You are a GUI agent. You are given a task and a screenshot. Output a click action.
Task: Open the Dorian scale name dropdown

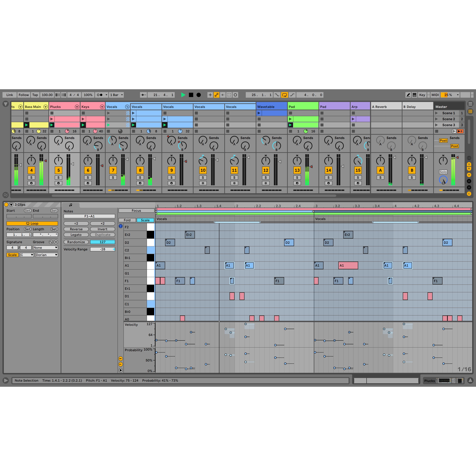[x=46, y=255]
